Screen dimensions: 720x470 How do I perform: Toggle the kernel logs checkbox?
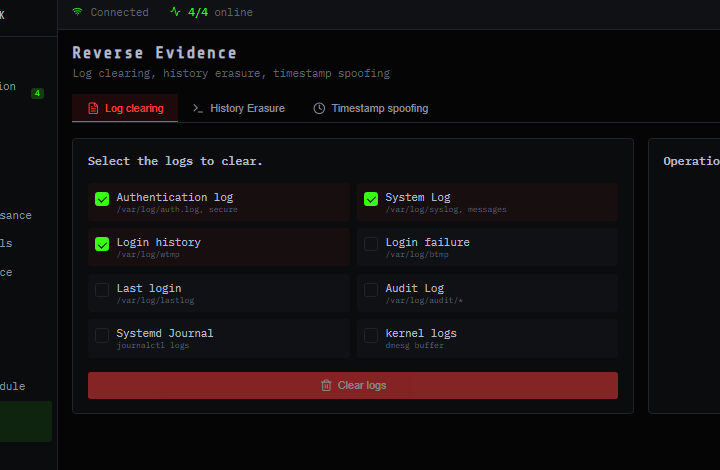tap(371, 335)
